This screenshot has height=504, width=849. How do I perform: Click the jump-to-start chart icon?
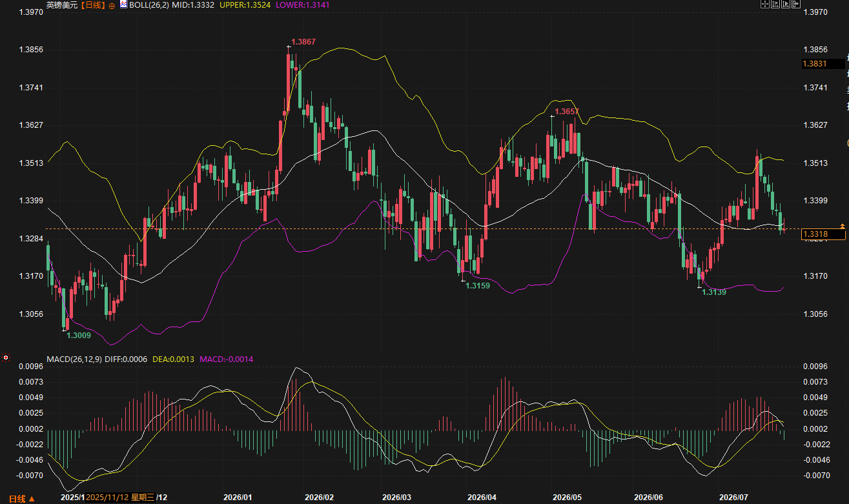coord(775,4)
